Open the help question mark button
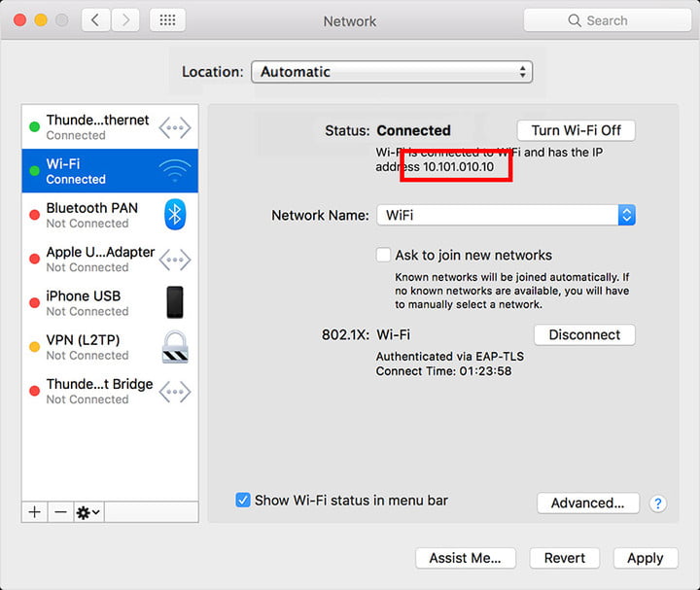The image size is (700, 590). point(658,503)
